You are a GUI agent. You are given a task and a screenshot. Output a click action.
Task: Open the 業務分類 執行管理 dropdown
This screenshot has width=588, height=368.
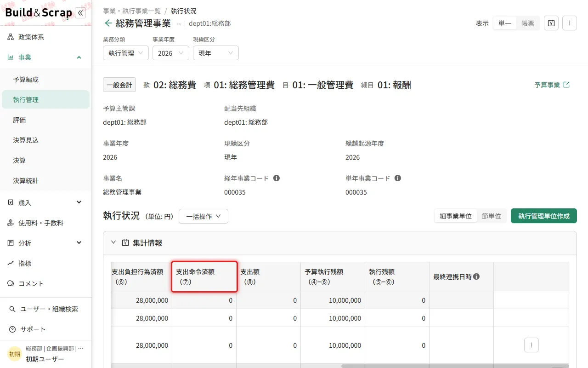tap(126, 53)
